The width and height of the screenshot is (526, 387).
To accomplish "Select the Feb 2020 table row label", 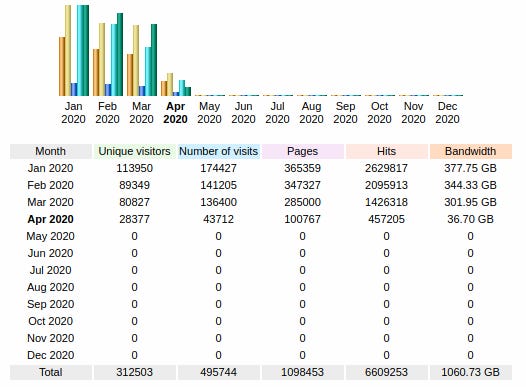I will pos(51,185).
